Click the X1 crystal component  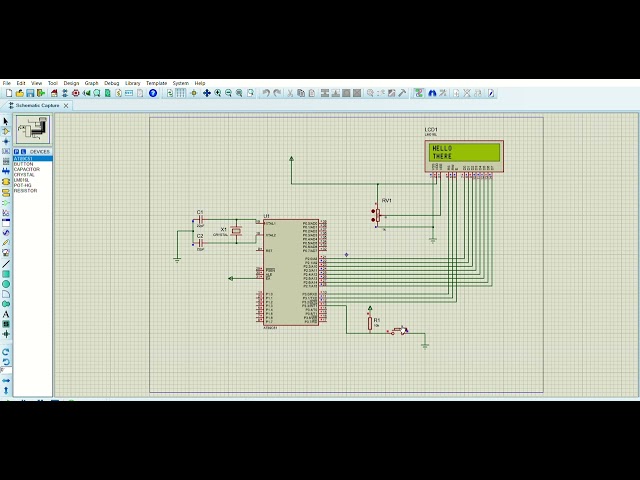(236, 231)
